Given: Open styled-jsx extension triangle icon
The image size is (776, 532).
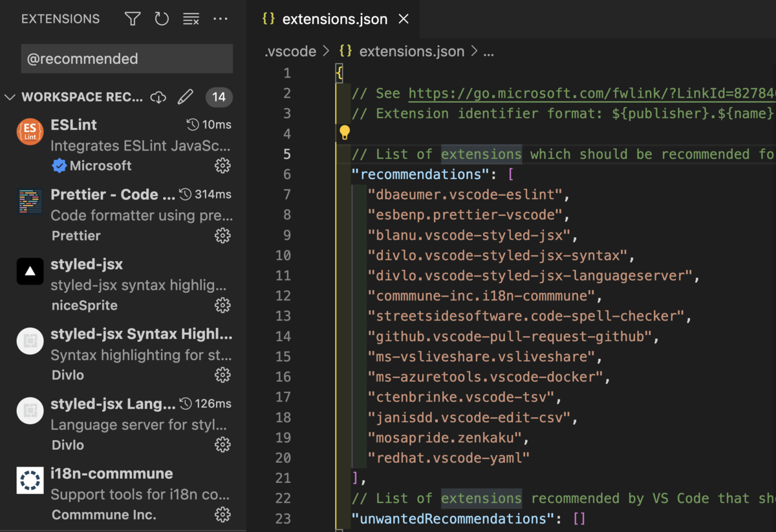Looking at the screenshot, I should [30, 271].
